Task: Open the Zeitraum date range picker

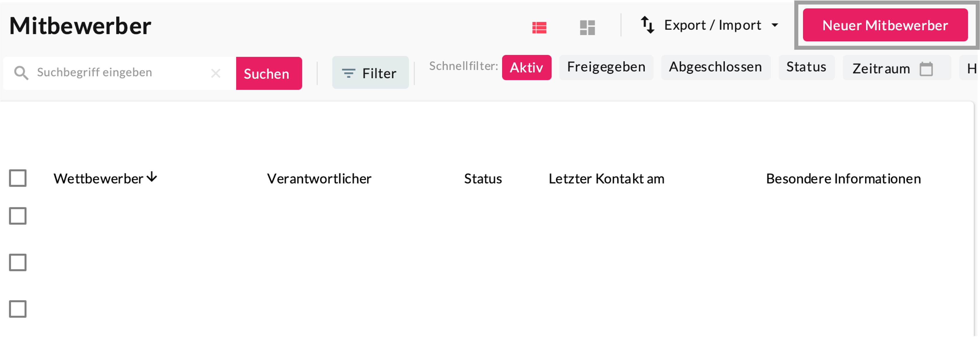Action: pos(881,68)
